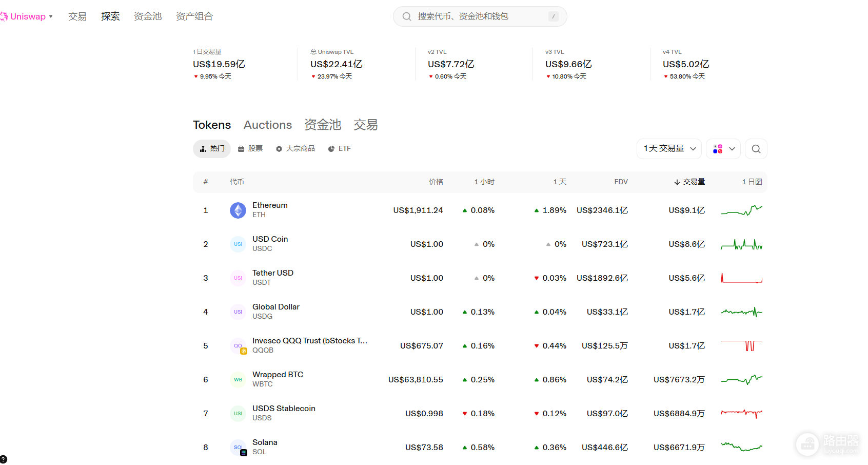
Task: Click the Ethereum volume US$9.1亿
Action: (x=687, y=210)
